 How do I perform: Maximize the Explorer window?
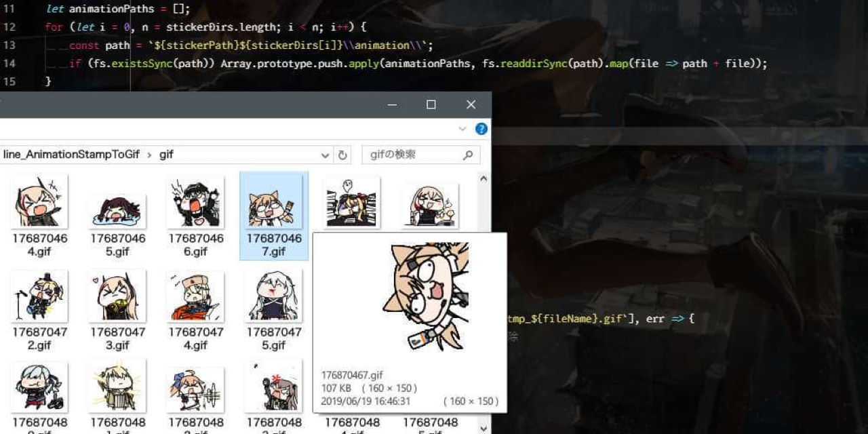[x=431, y=104]
